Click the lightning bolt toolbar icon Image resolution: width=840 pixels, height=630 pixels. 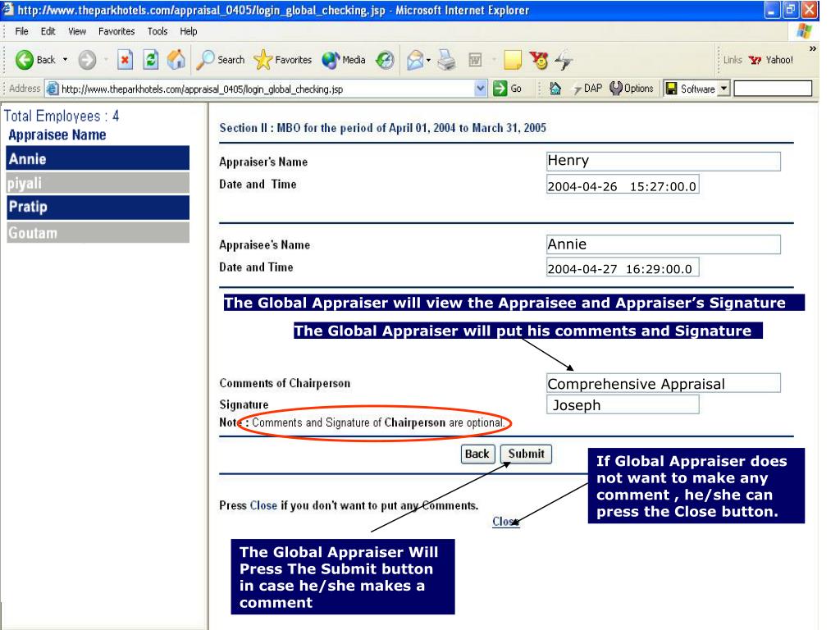tap(564, 60)
